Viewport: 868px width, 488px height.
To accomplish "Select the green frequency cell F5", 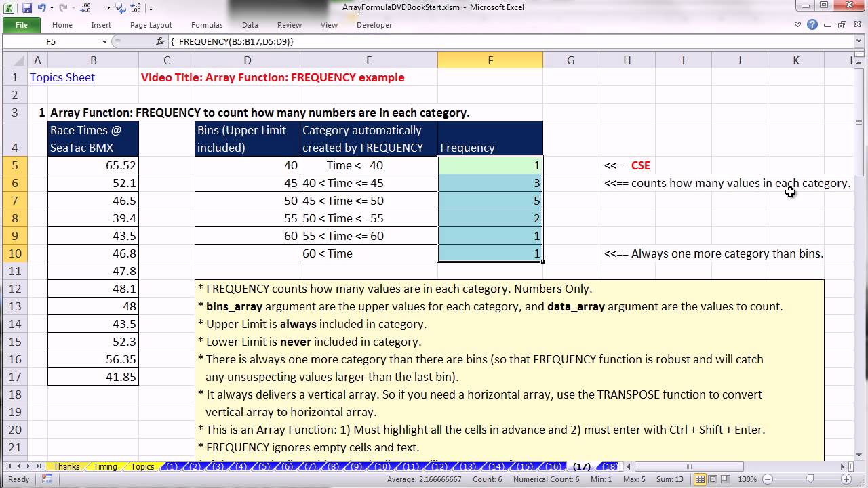I will [490, 165].
